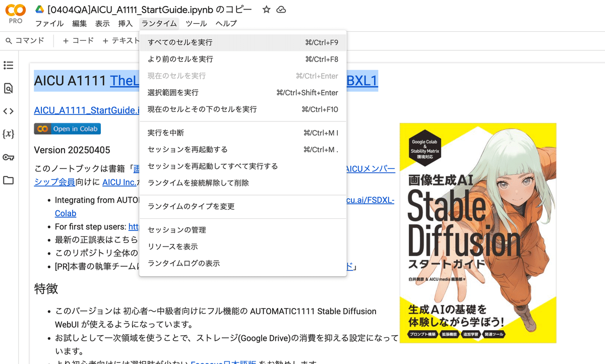
Task: Open code snippets sidebar icon
Action: pos(9,111)
